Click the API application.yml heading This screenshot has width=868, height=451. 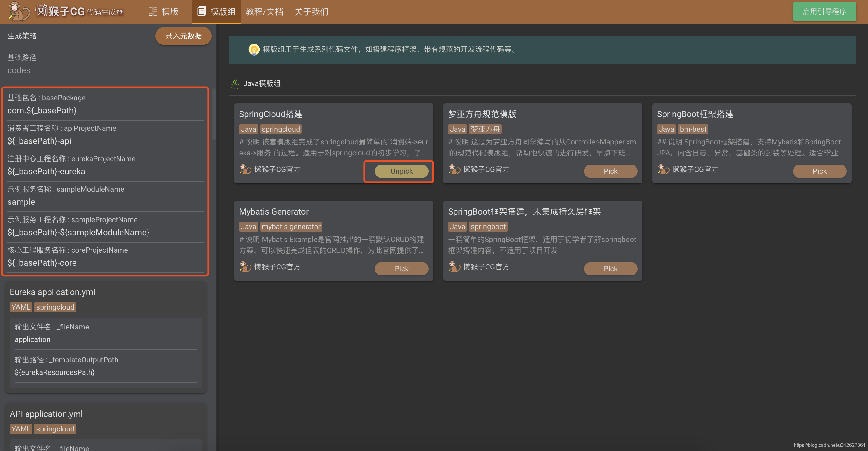pyautogui.click(x=46, y=414)
